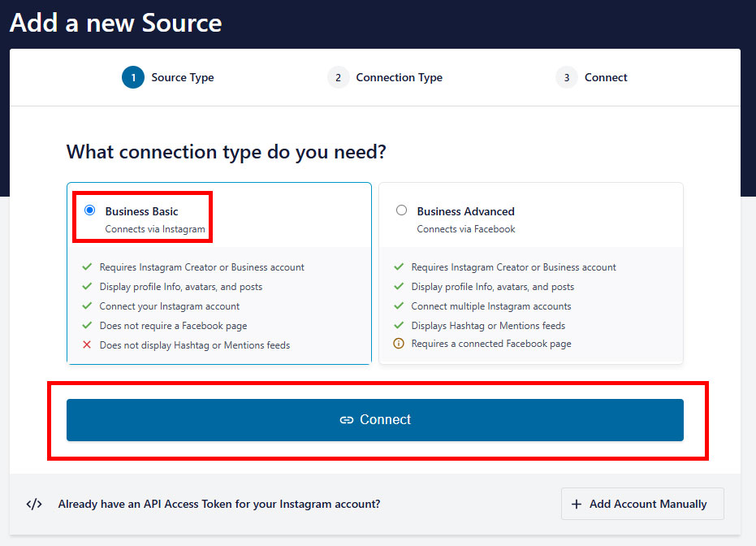The image size is (756, 546).
Task: Click Add Account Manually button
Action: click(x=642, y=504)
